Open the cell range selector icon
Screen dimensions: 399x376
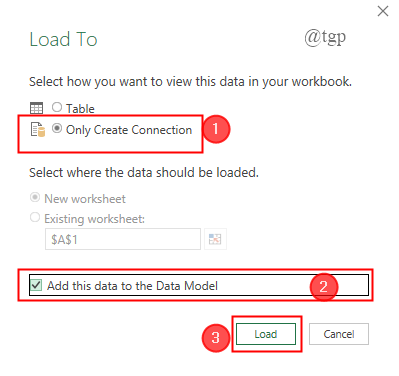[x=215, y=239]
